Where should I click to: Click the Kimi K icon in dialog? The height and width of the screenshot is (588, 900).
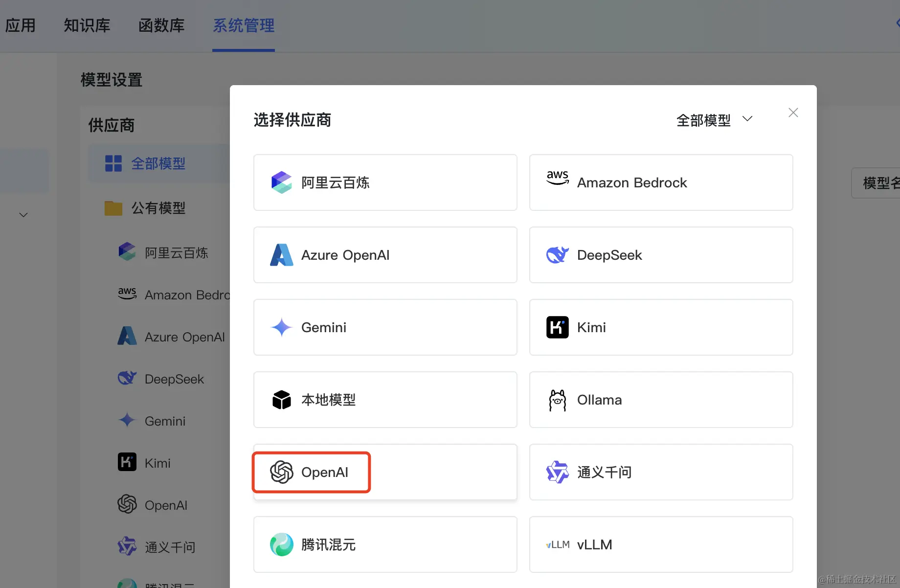click(x=558, y=327)
